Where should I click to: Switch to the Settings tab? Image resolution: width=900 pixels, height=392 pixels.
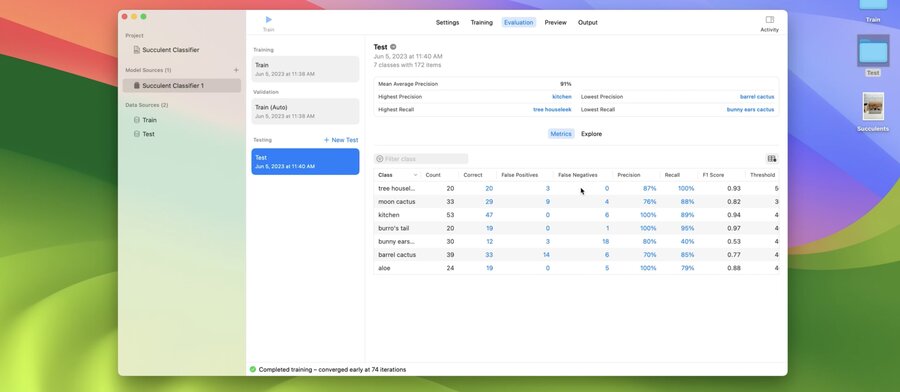click(447, 22)
